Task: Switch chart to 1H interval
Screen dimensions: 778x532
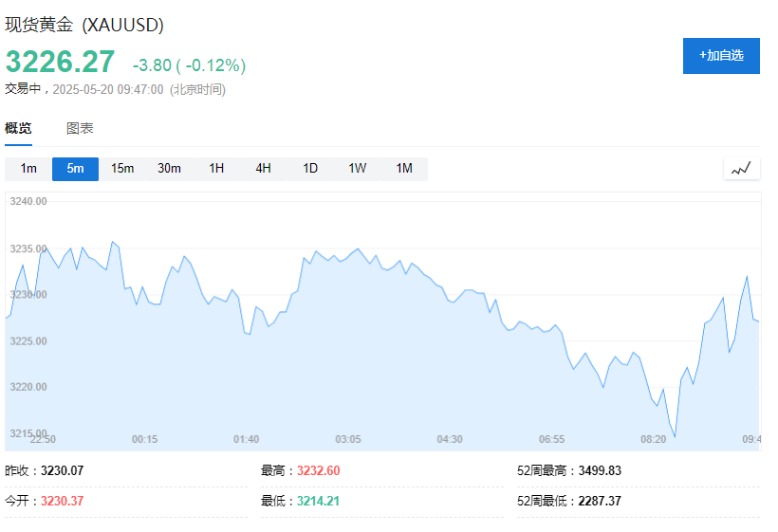Action: 216,169
